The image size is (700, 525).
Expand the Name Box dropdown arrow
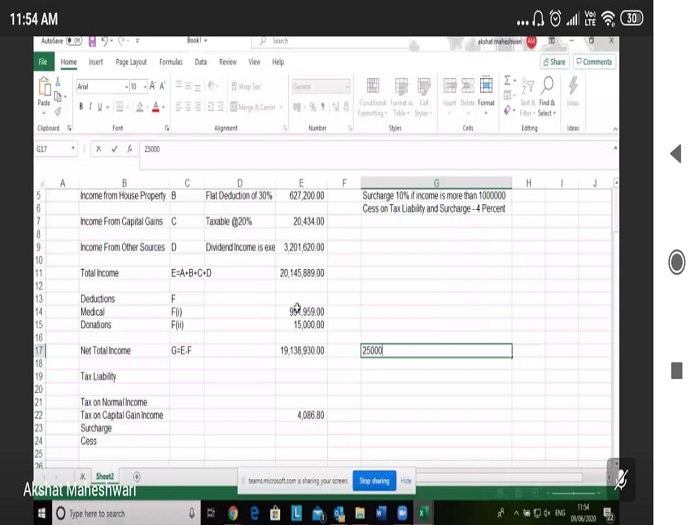pyautogui.click(x=73, y=148)
